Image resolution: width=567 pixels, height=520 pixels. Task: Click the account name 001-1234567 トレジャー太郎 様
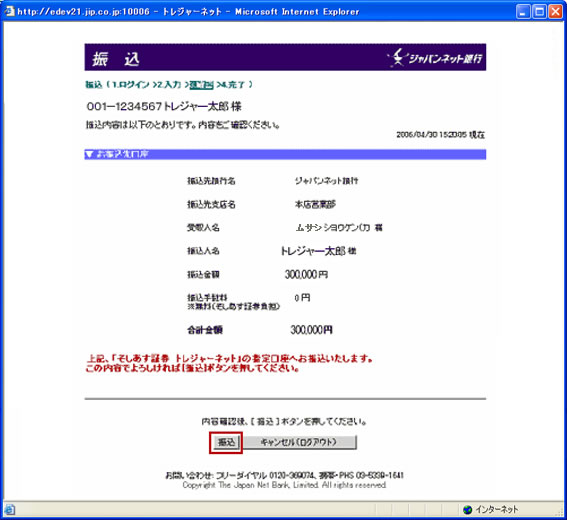click(x=164, y=106)
